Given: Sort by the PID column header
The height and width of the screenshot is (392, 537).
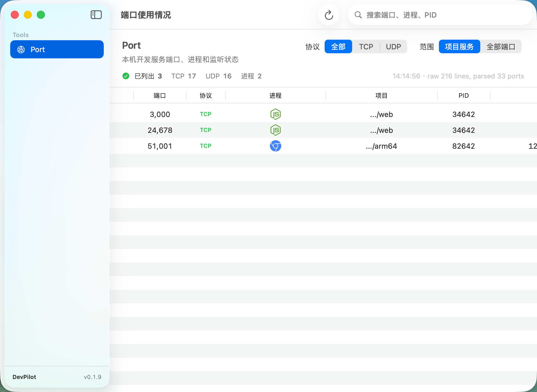Looking at the screenshot, I should [x=464, y=95].
